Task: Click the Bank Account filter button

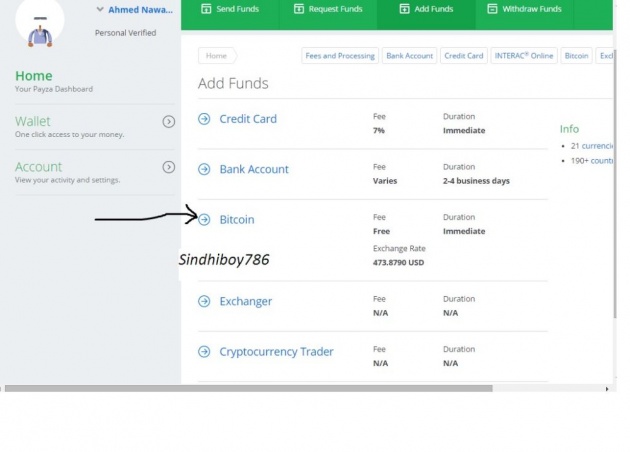Action: (x=409, y=56)
